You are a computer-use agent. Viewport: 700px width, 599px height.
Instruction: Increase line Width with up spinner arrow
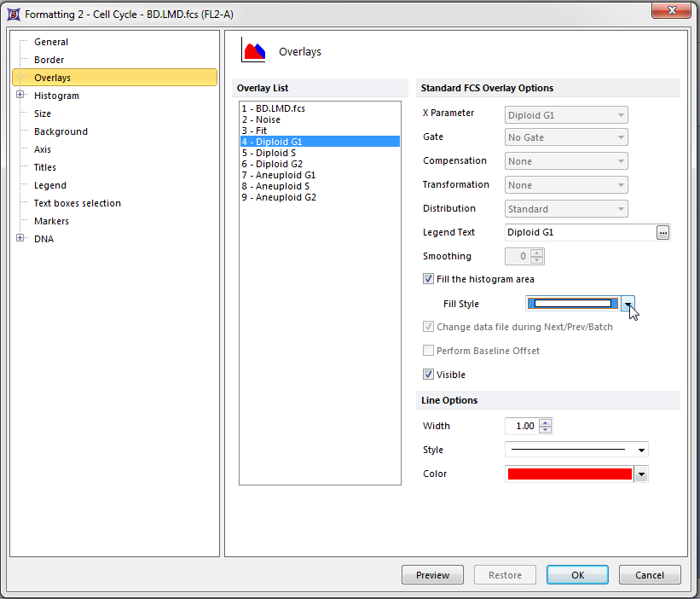[x=546, y=422]
